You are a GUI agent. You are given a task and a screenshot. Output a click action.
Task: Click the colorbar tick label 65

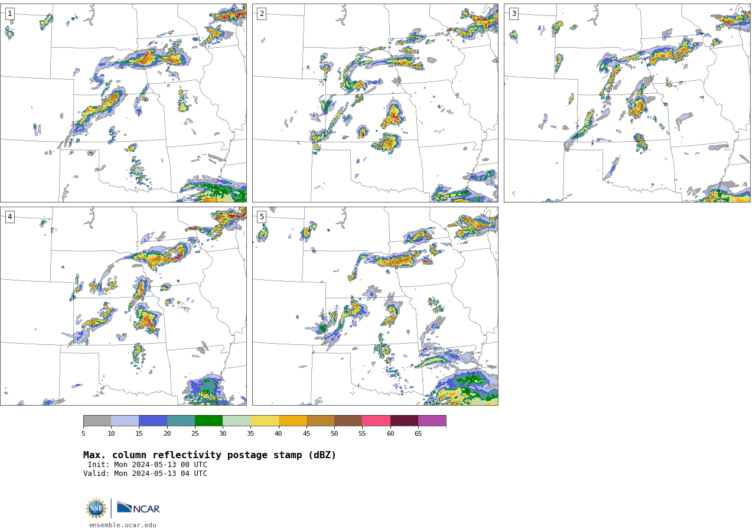coord(418,434)
